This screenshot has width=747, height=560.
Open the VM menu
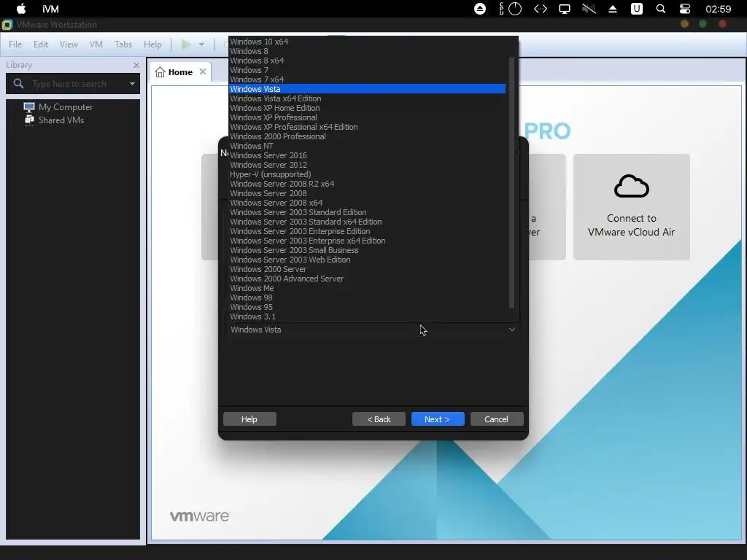96,44
